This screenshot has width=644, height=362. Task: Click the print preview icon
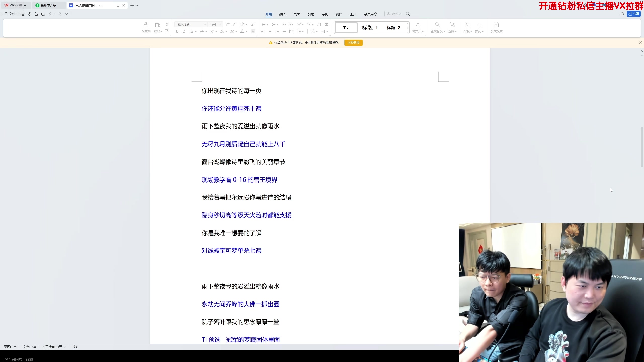pos(43,14)
